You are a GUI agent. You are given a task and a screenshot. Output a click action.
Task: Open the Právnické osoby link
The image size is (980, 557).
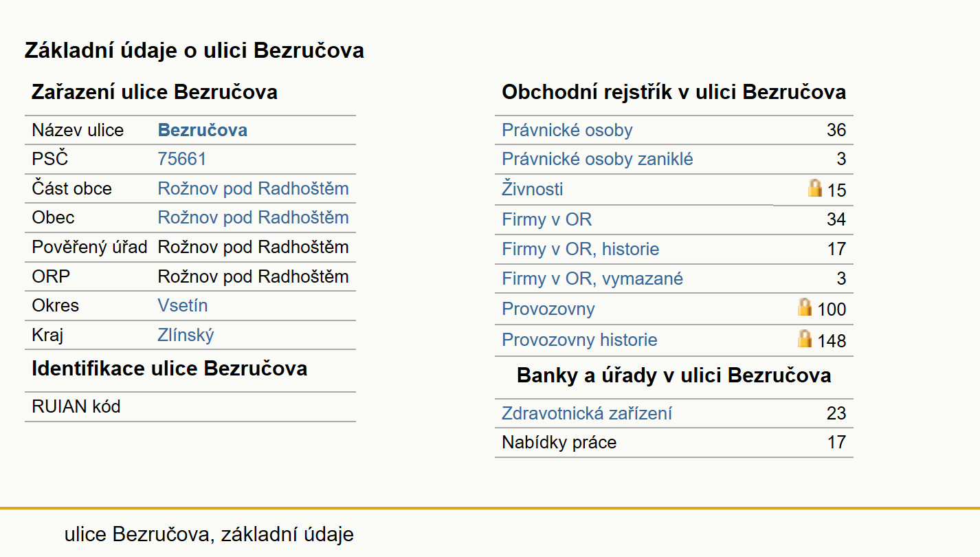point(567,130)
